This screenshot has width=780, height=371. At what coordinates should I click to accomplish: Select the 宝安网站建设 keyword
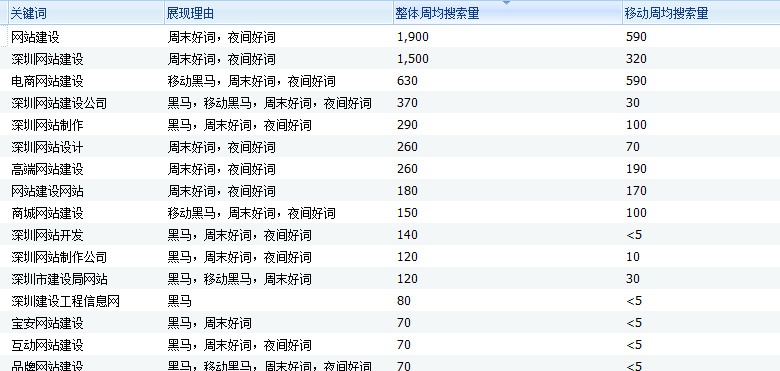tap(47, 323)
